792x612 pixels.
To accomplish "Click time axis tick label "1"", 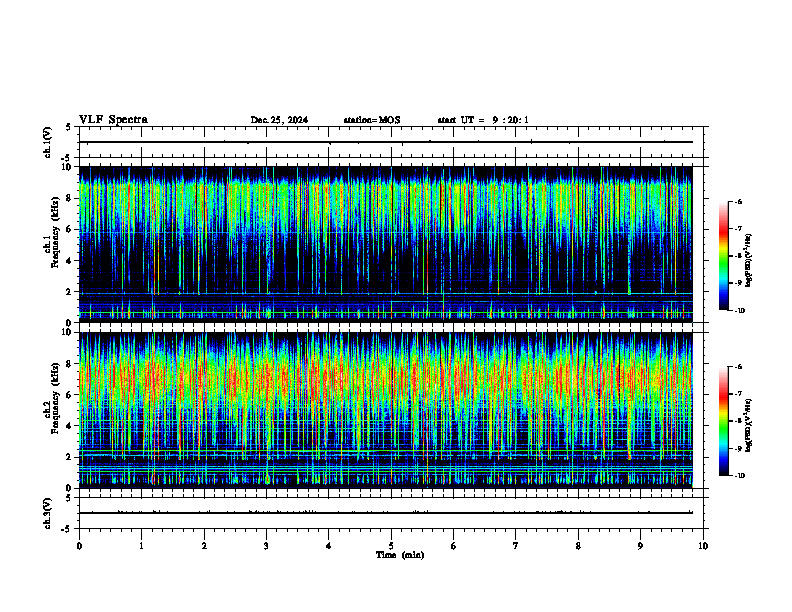I will pyautogui.click(x=141, y=546).
